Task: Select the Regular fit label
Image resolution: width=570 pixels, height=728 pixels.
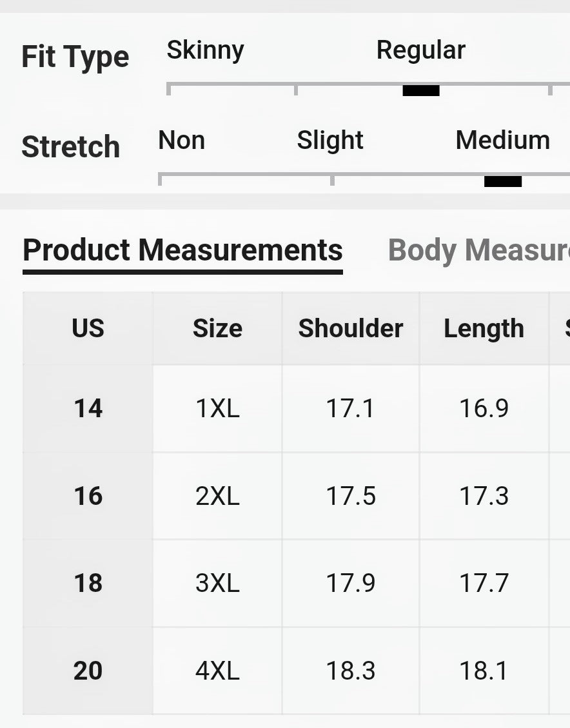Action: click(420, 50)
